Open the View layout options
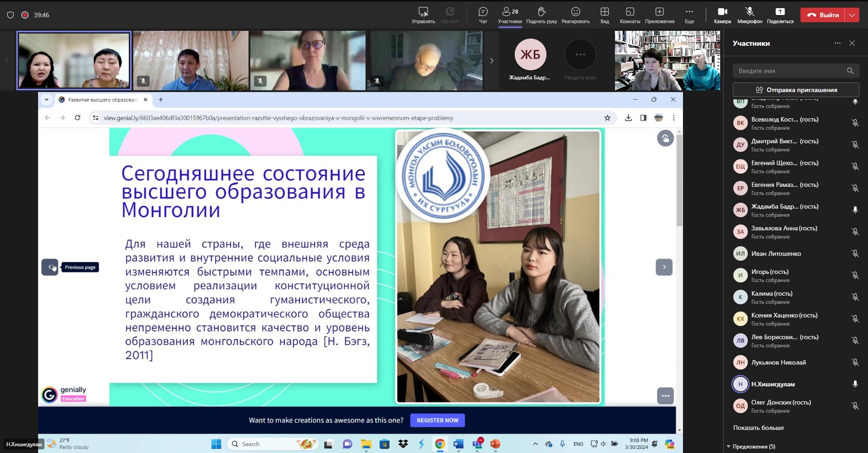This screenshot has height=453, width=868. [605, 15]
